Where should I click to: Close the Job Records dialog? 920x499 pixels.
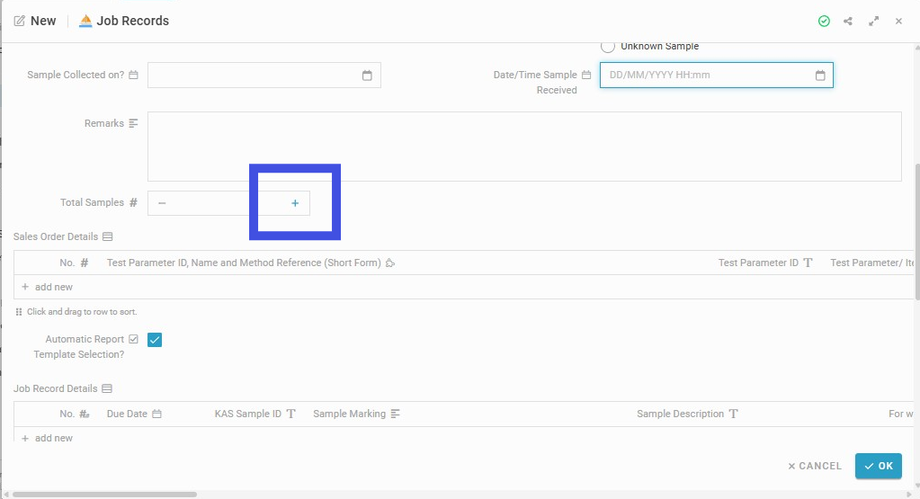point(898,21)
